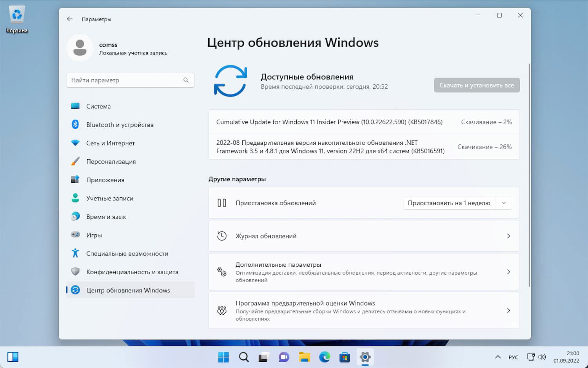Open the Система settings section
Screen dimensions: 588x368
pyautogui.click(x=98, y=106)
